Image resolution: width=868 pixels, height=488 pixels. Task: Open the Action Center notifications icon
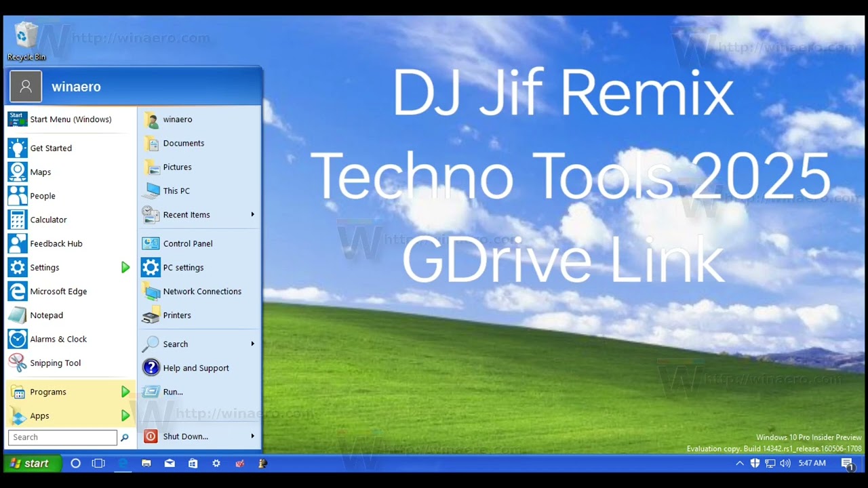pos(847,464)
